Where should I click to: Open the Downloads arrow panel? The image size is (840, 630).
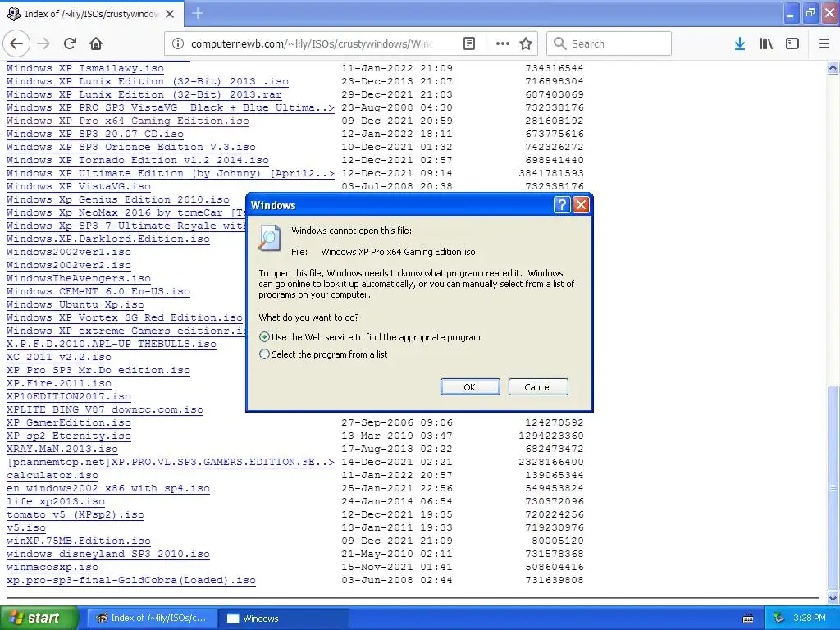[x=740, y=44]
